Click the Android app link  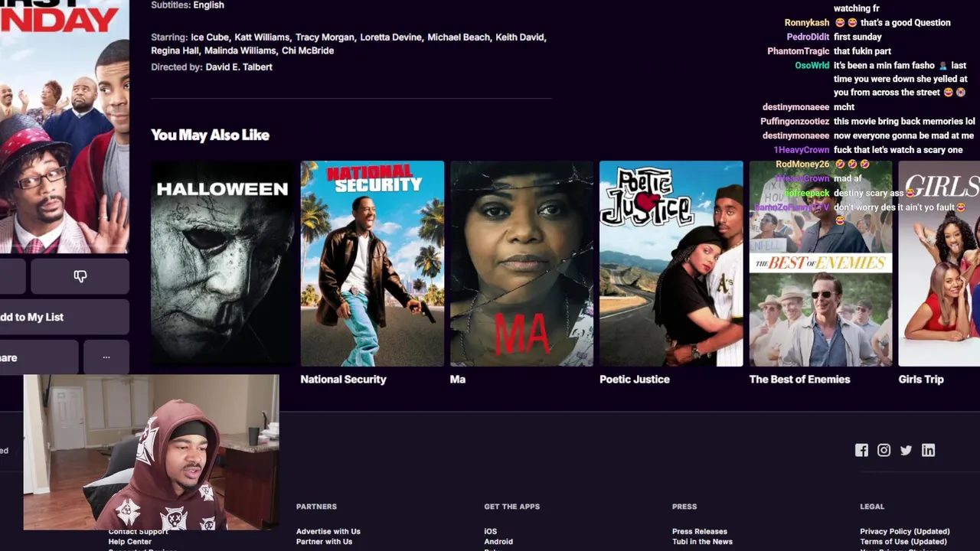pyautogui.click(x=498, y=542)
